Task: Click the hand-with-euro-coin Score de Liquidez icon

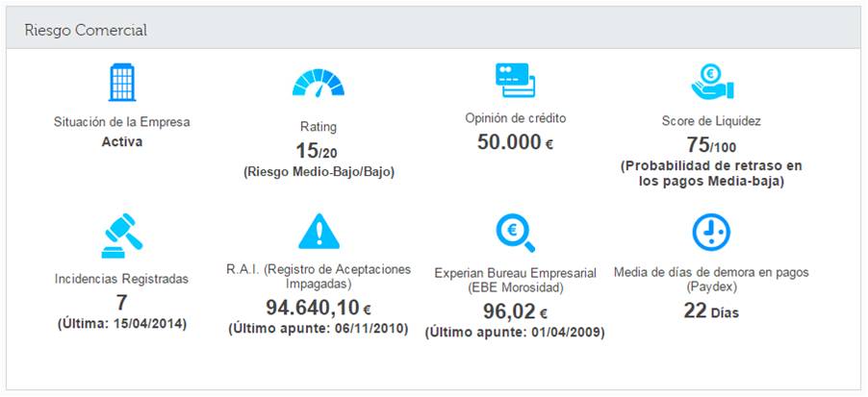Action: coord(712,81)
